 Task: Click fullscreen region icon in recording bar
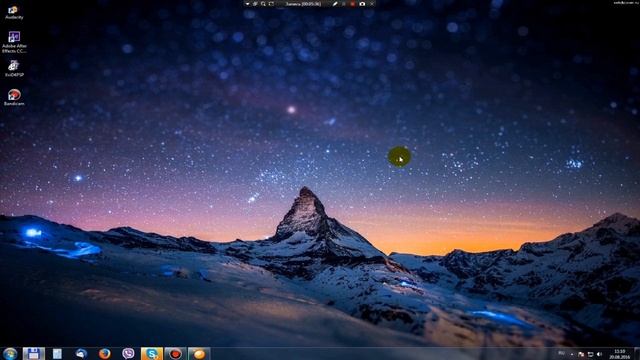pyautogui.click(x=271, y=4)
